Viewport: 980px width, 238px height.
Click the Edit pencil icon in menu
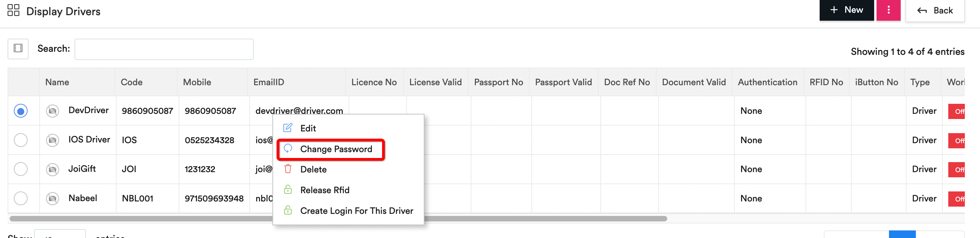(x=288, y=128)
